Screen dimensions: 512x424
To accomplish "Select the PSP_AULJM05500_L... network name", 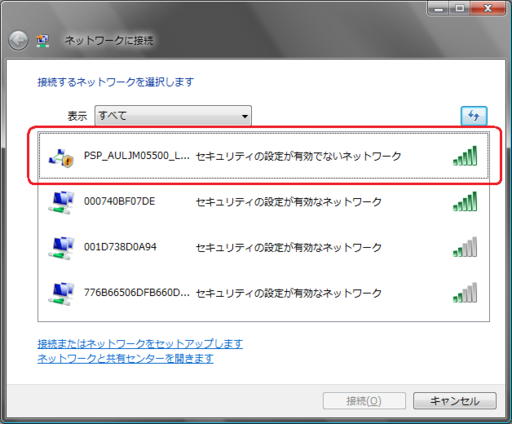I will [x=137, y=156].
